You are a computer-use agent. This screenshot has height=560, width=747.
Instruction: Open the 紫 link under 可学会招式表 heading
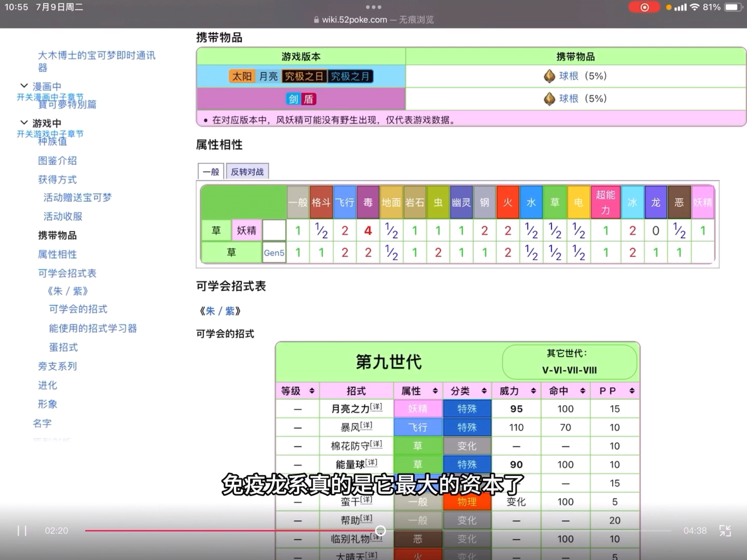(229, 311)
